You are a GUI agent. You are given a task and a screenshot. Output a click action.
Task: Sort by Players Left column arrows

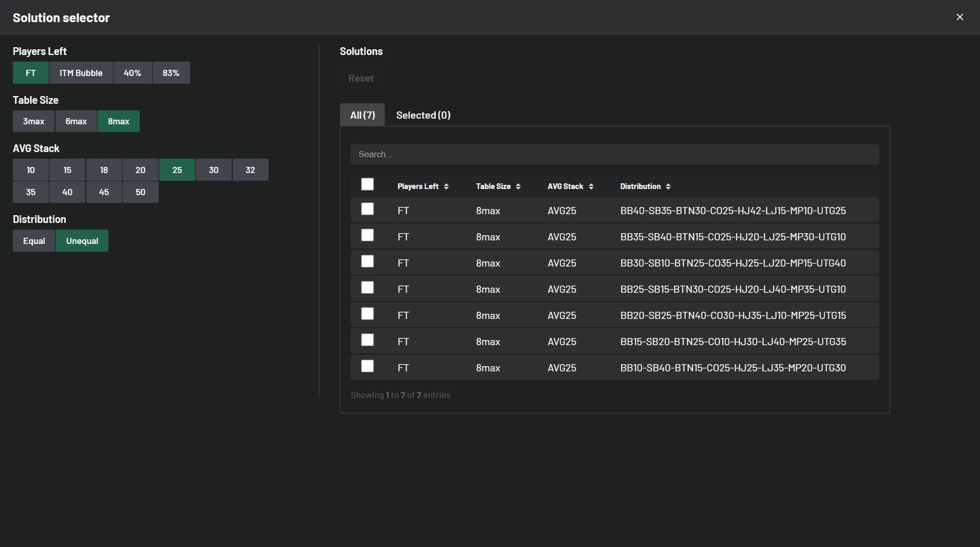click(x=446, y=186)
